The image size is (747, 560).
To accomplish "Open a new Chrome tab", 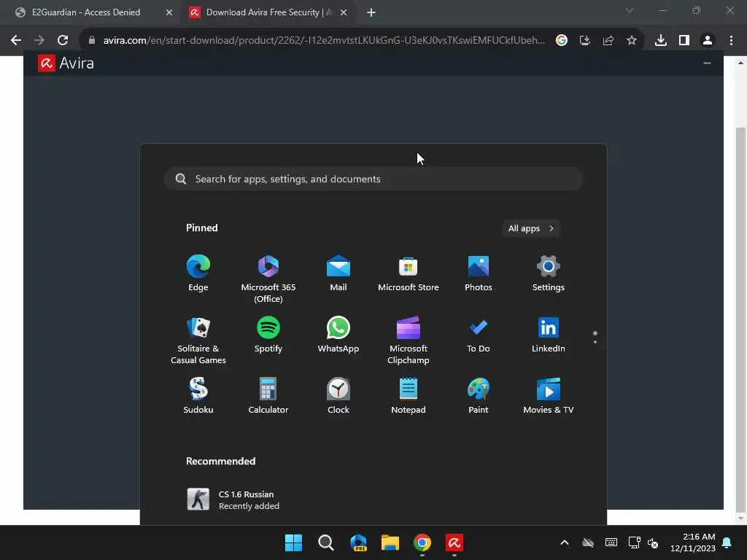I will tap(371, 12).
